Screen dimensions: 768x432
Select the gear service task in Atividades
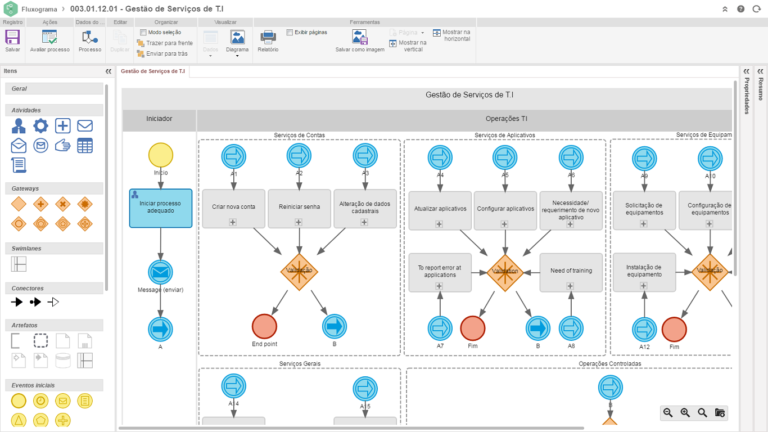click(41, 126)
